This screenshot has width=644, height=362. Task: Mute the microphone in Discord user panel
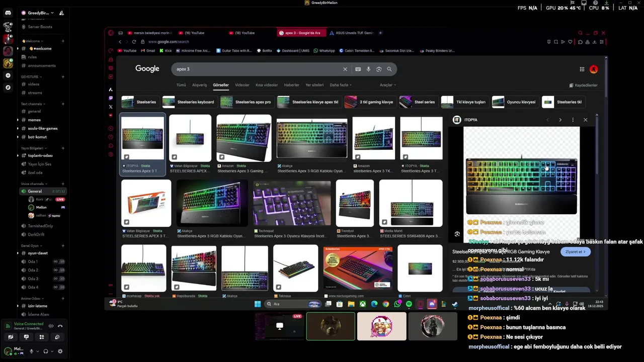tap(31, 351)
